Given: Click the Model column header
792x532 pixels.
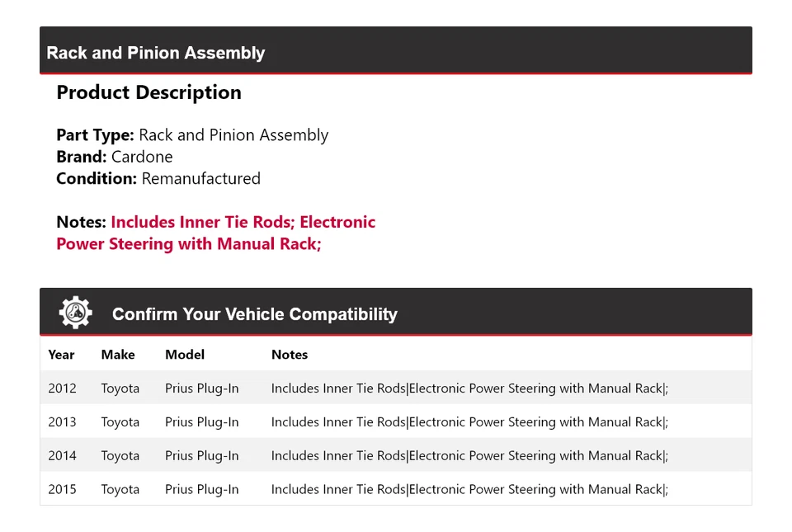Looking at the screenshot, I should tap(185, 355).
